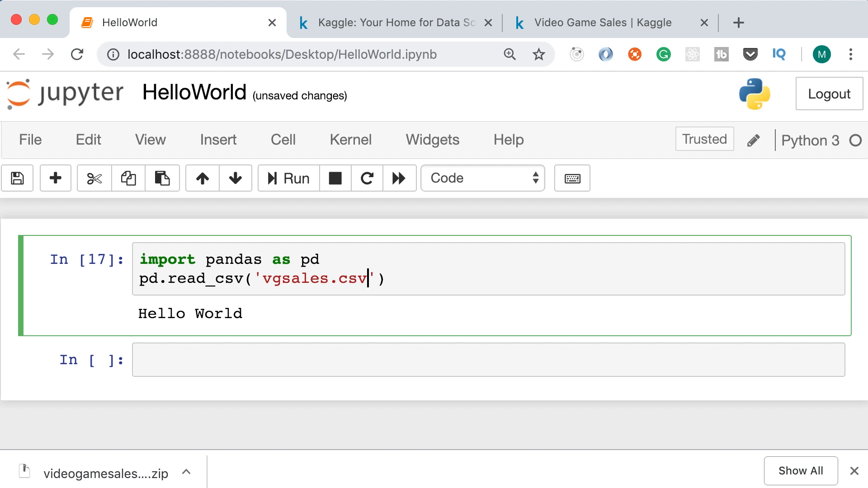Click the Logout button
868x488 pixels.
829,94
